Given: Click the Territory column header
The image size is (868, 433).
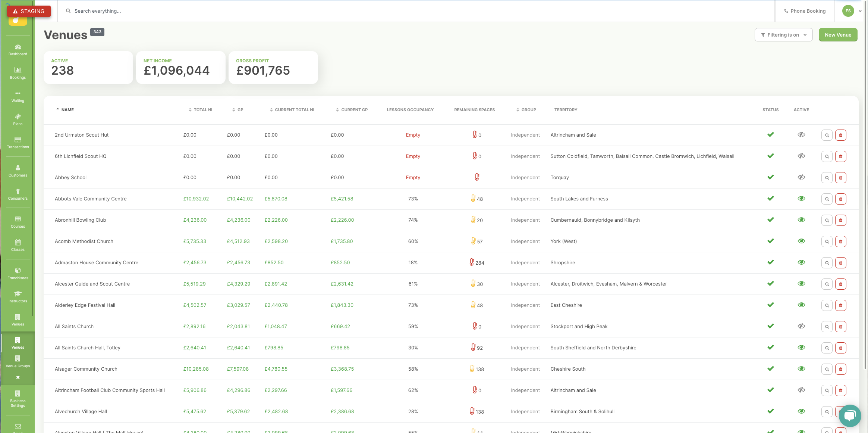Looking at the screenshot, I should 566,110.
